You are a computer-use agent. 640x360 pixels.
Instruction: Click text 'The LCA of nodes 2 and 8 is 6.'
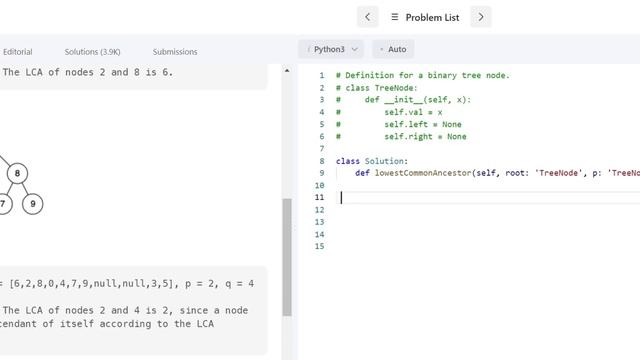pos(88,72)
